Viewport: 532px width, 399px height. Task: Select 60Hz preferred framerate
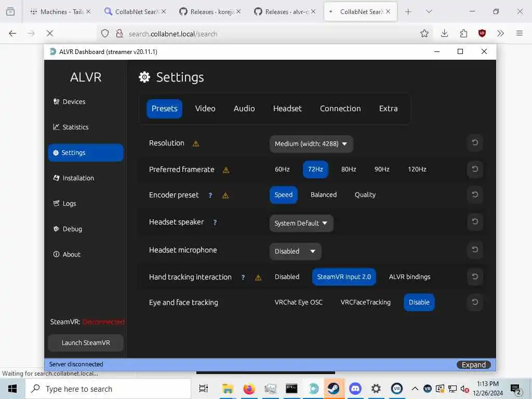[x=282, y=169]
